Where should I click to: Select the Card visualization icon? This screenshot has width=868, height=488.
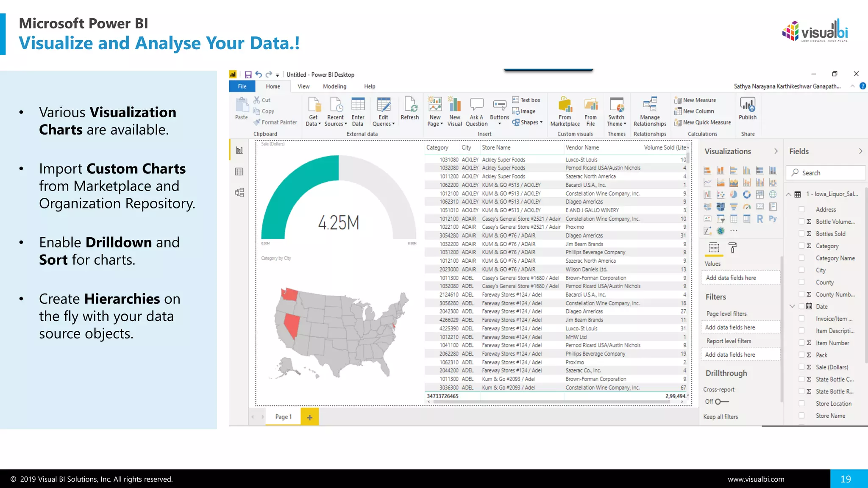point(760,207)
